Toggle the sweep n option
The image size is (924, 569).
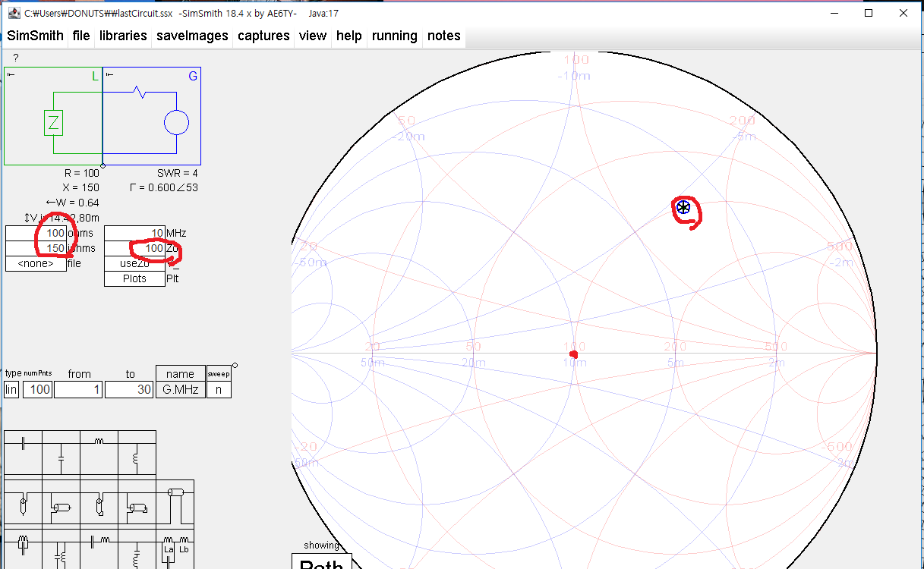click(219, 390)
